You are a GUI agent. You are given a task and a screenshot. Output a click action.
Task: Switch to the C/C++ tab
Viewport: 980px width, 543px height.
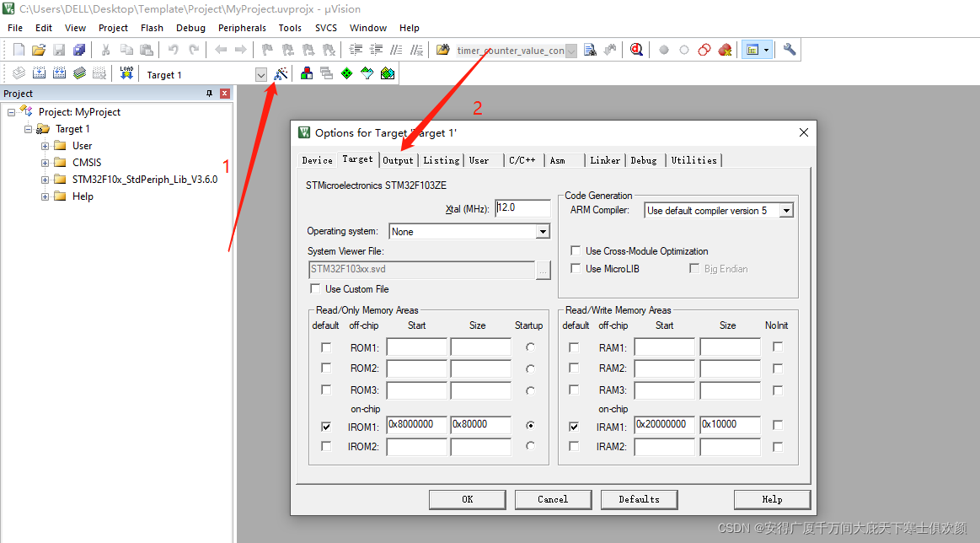pyautogui.click(x=522, y=160)
